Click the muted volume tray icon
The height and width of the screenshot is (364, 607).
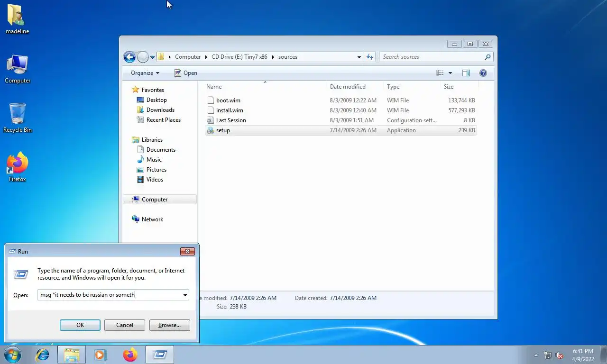[559, 355]
